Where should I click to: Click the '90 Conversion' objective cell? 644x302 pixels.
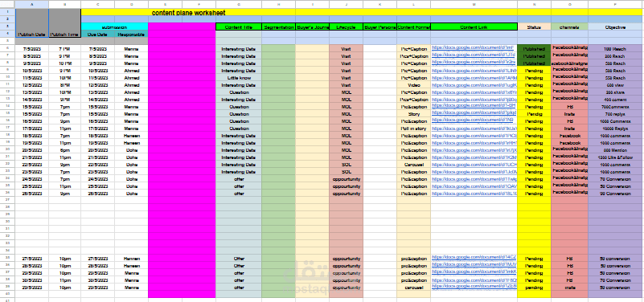(x=616, y=194)
